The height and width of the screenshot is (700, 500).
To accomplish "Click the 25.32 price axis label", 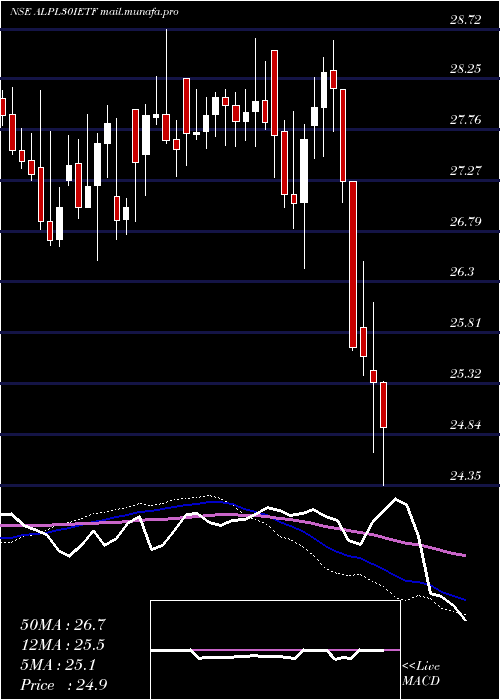I will [466, 374].
